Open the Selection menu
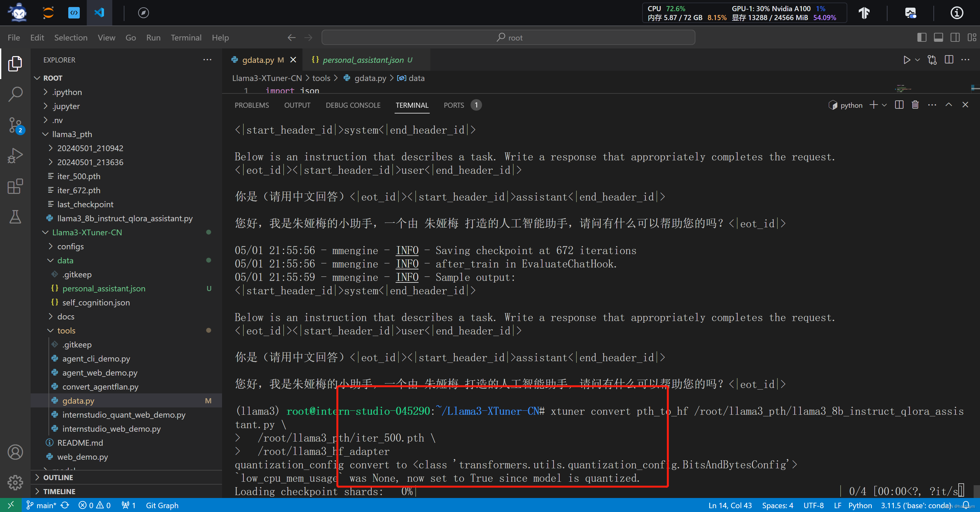 (71, 38)
